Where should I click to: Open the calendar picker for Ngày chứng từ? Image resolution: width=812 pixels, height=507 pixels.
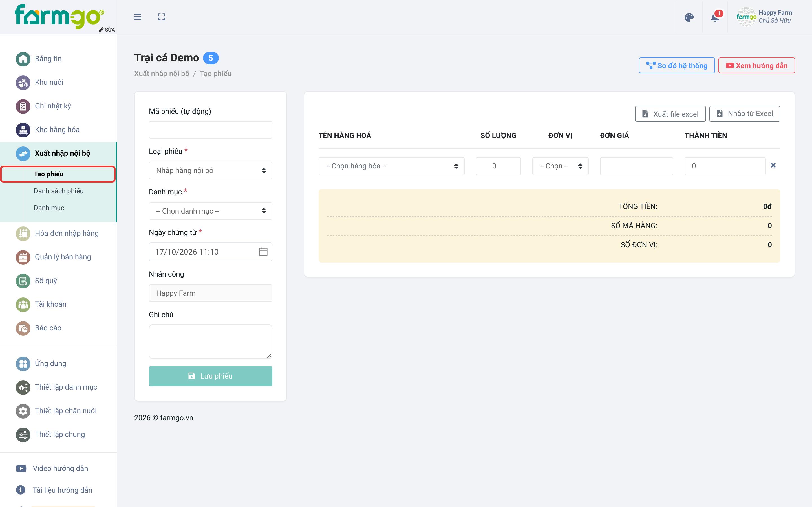coord(263,252)
